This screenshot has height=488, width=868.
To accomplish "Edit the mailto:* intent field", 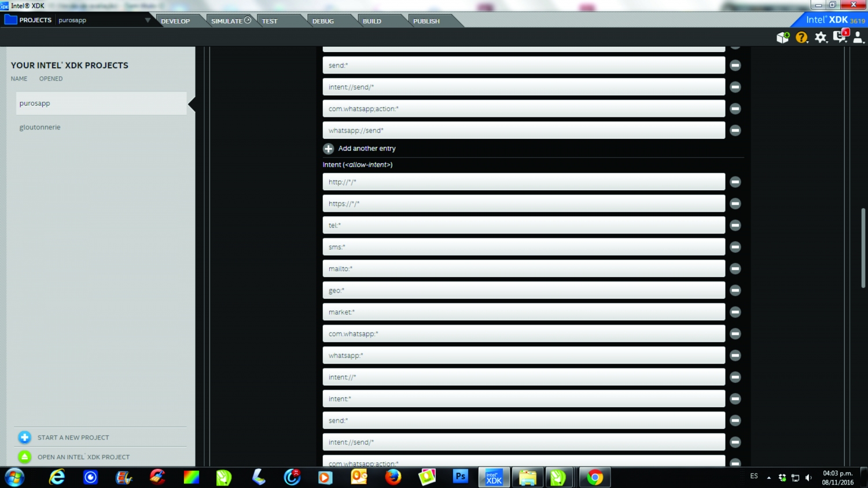I will coord(524,268).
